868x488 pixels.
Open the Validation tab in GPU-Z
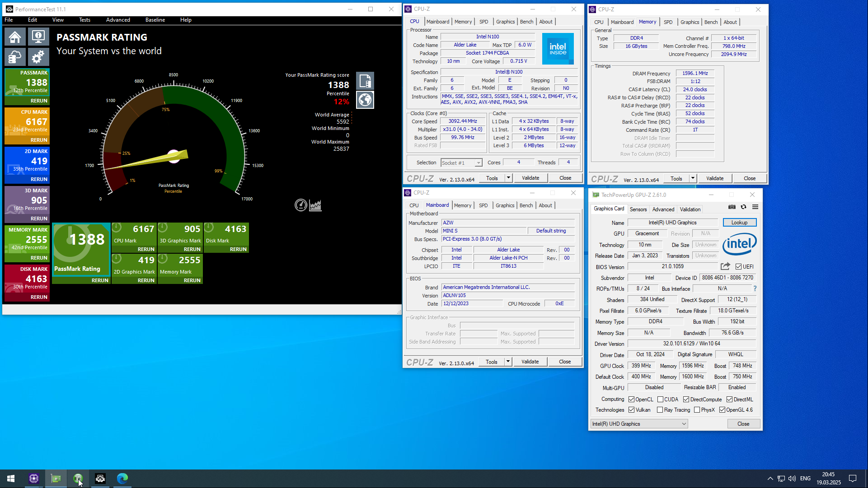(x=690, y=209)
